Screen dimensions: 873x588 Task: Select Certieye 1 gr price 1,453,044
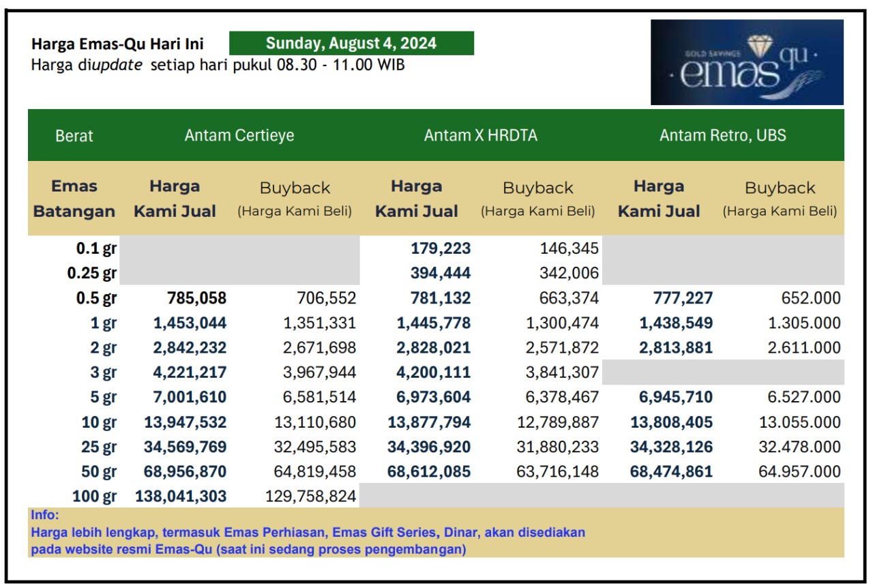(190, 323)
